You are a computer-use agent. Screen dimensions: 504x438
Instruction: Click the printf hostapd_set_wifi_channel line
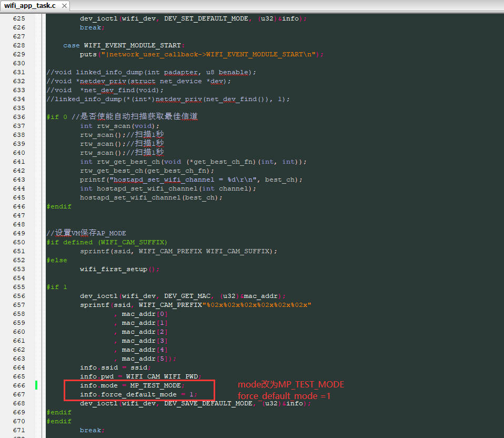point(191,180)
